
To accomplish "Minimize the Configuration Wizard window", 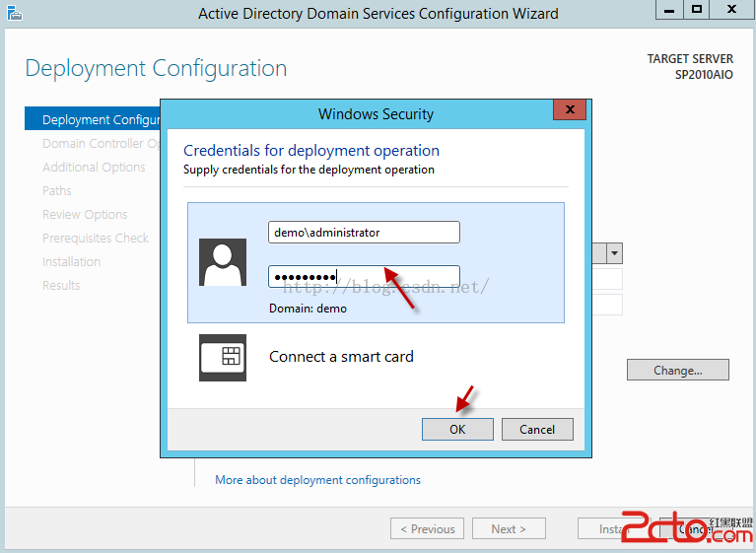I will 669,10.
